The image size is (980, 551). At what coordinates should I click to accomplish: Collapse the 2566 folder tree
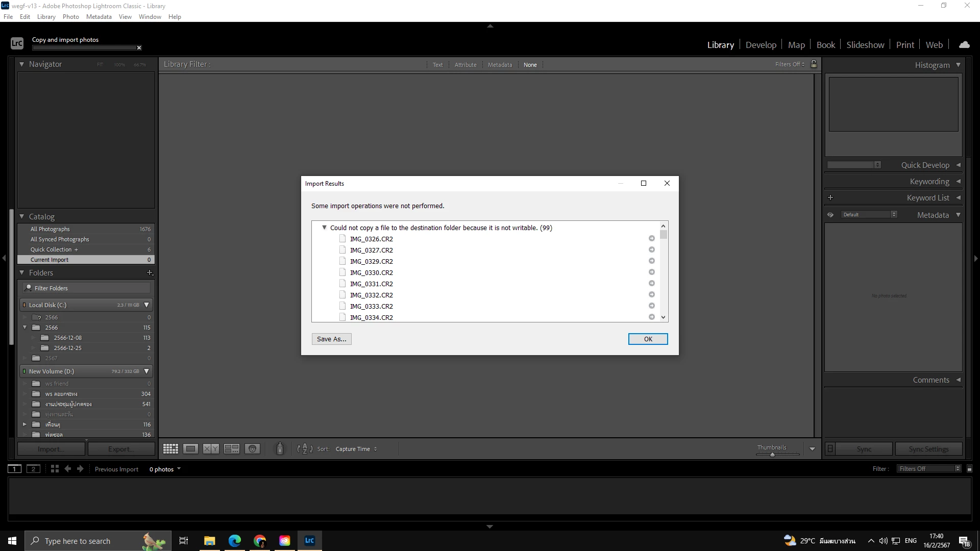pyautogui.click(x=24, y=328)
